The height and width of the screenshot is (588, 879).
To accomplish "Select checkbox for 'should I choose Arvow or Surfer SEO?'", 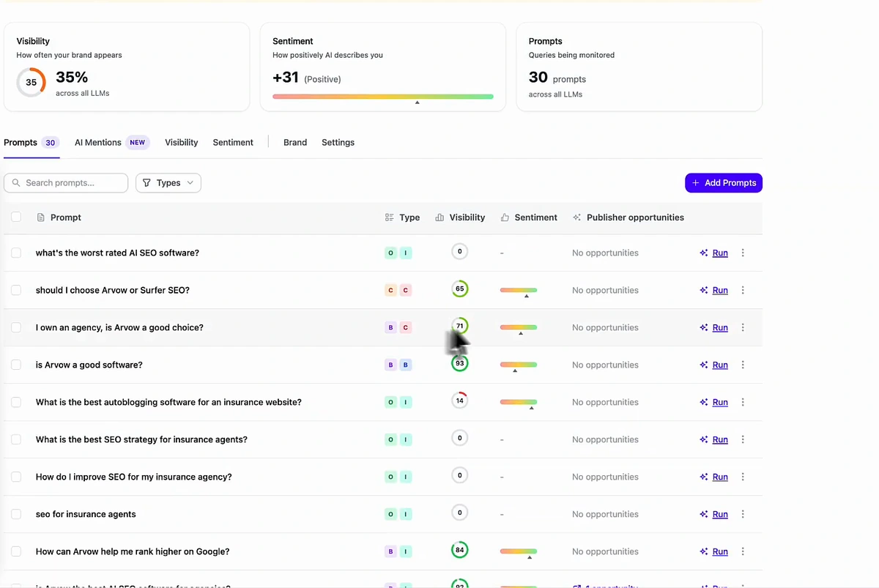I will 16,290.
